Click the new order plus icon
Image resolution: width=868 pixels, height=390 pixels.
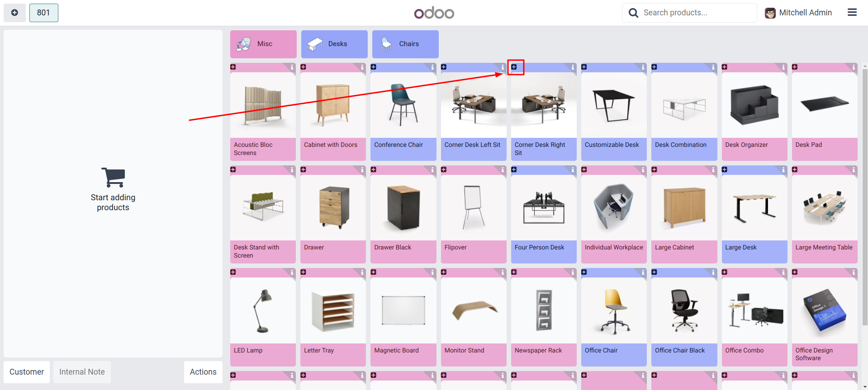tap(14, 13)
